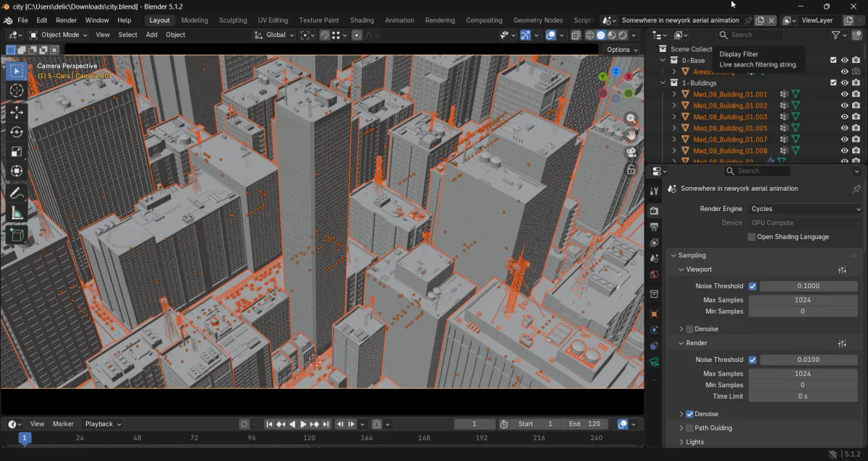
Task: Select the Scale tool
Action: 17,151
